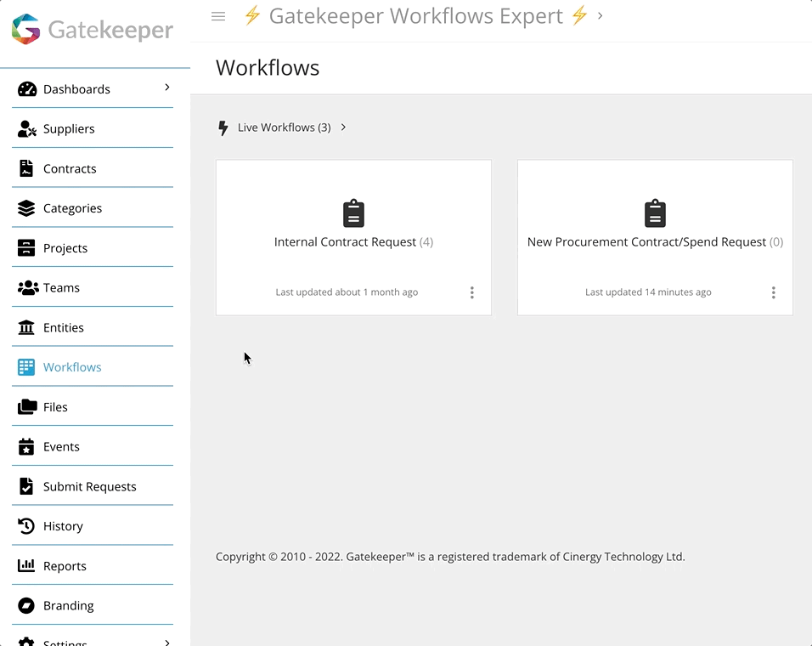This screenshot has height=646, width=812.
Task: Open options menu for Internal Contract Request
Action: pos(471,292)
